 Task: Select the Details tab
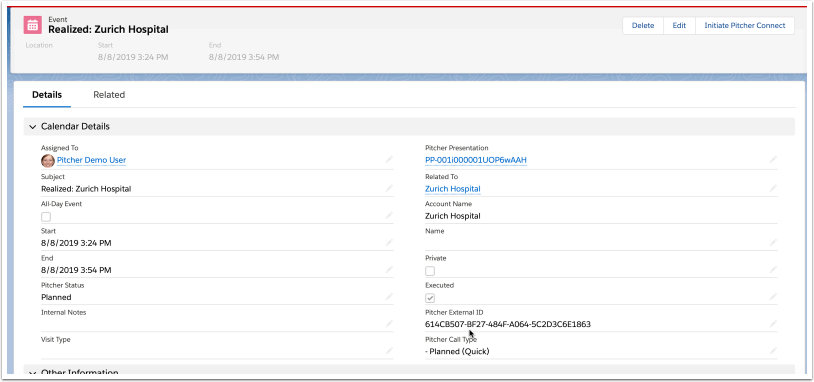[47, 95]
